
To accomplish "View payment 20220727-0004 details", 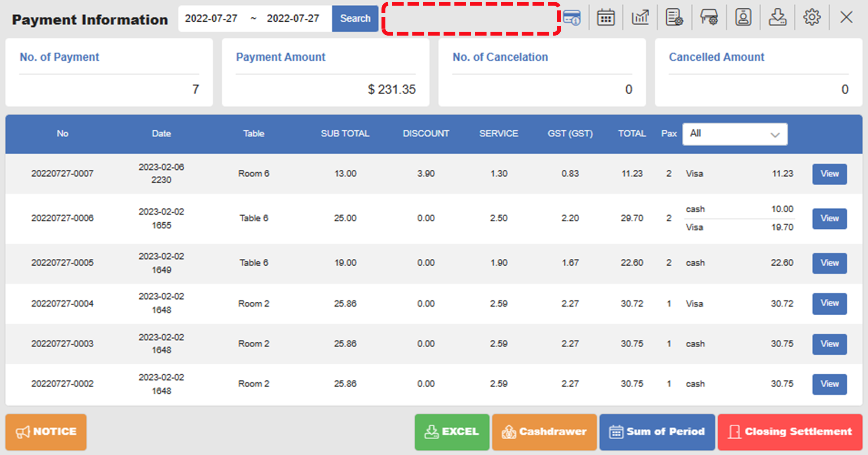I will 829,303.
